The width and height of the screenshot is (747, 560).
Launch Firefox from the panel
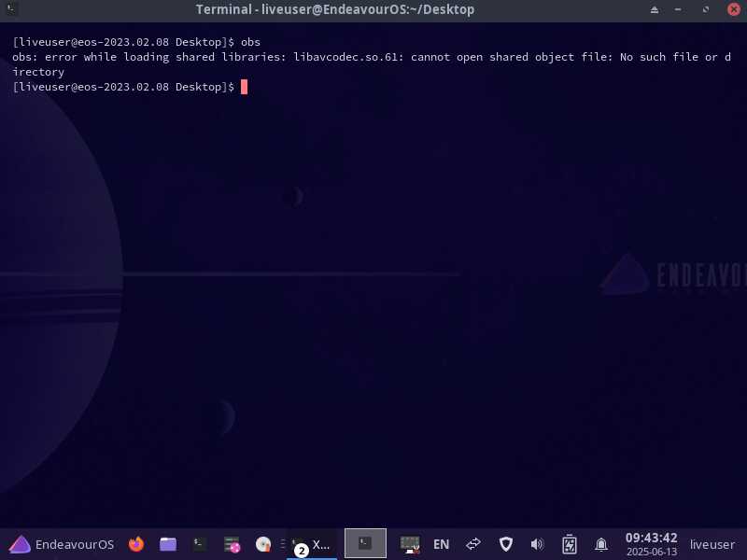point(136,544)
